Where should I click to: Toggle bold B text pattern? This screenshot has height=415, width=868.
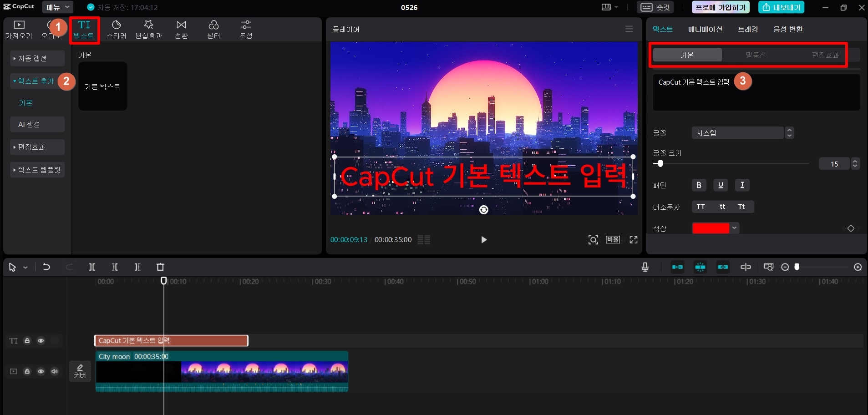[x=699, y=185]
